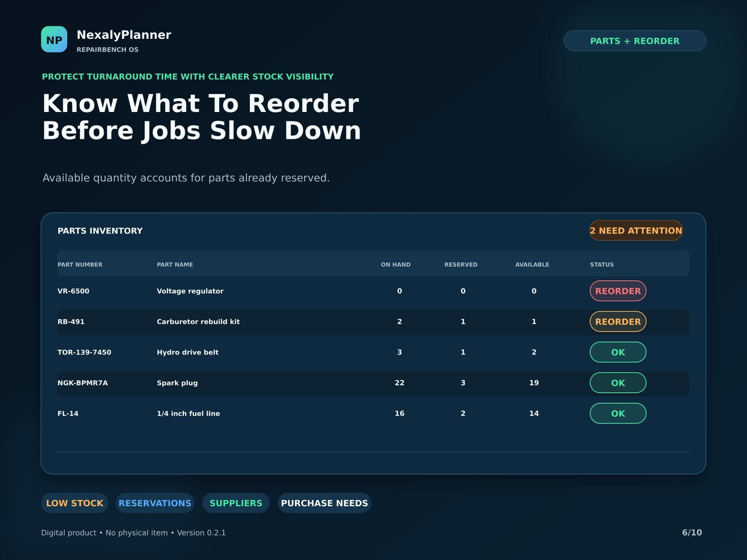Click the Part Name column header
Image resolution: width=747 pixels, height=560 pixels.
[175, 265]
